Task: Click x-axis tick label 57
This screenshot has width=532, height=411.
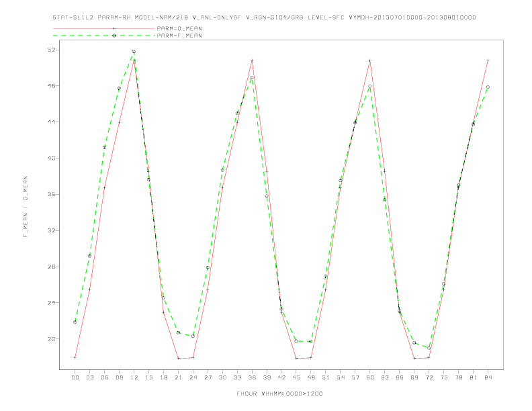Action: 355,377
